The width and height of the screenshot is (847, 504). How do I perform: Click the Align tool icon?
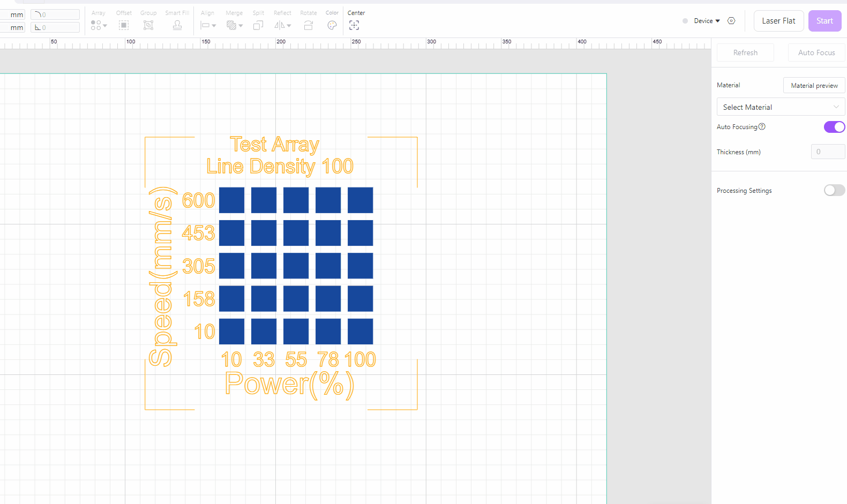[x=205, y=25]
